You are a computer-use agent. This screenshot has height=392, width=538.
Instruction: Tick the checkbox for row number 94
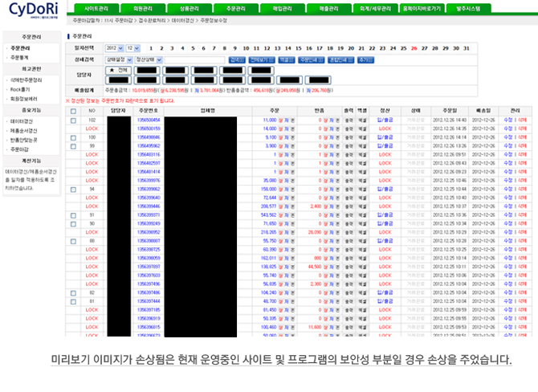(74, 189)
